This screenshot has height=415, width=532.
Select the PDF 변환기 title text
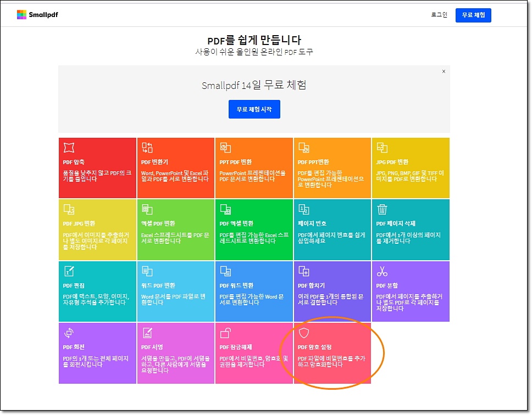click(x=155, y=162)
